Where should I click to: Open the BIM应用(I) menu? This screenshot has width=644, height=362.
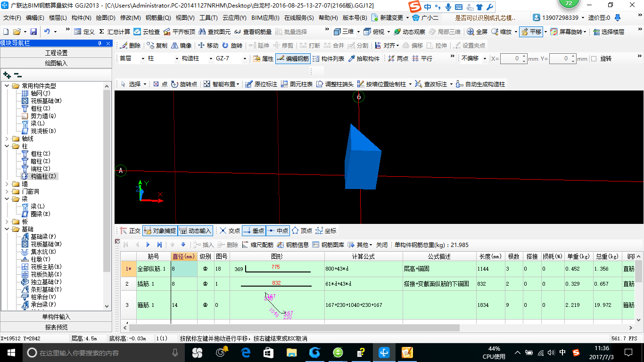point(265,18)
